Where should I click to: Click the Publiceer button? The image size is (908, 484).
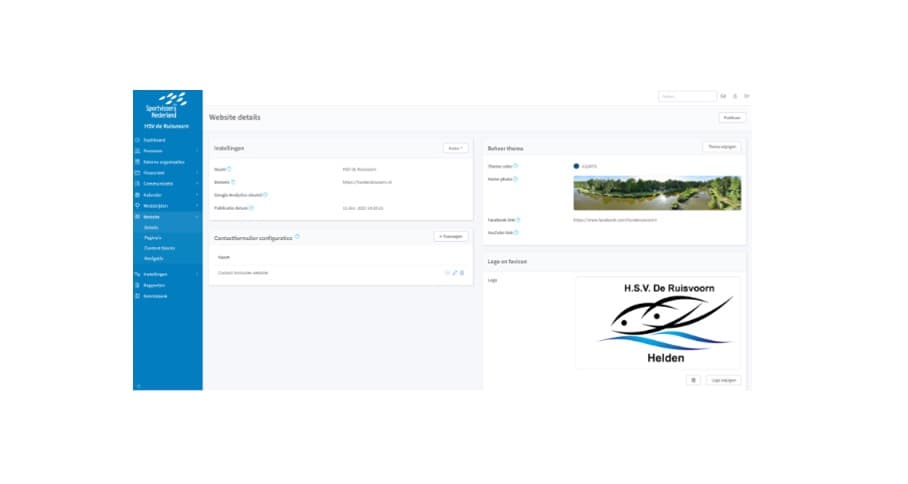732,117
